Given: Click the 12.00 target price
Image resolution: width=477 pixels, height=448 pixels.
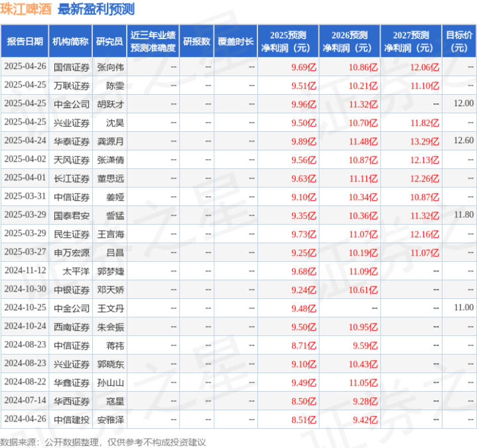Looking at the screenshot, I should click(464, 103).
